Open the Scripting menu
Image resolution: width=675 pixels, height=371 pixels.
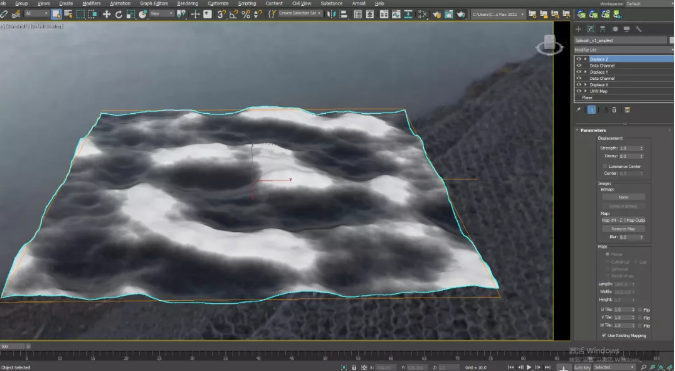pyautogui.click(x=247, y=3)
